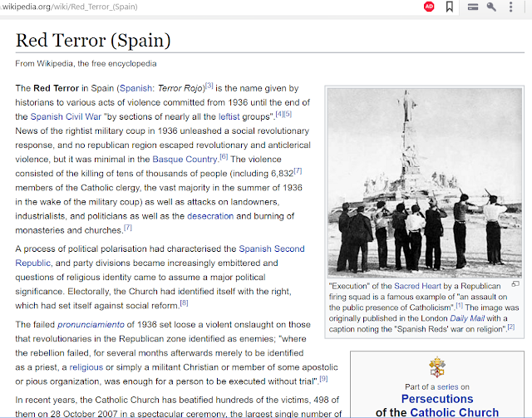Enlarge the Sacred Heart image via the caption icon
Image resolution: width=532 pixels, height=418 pixels.
(515, 283)
